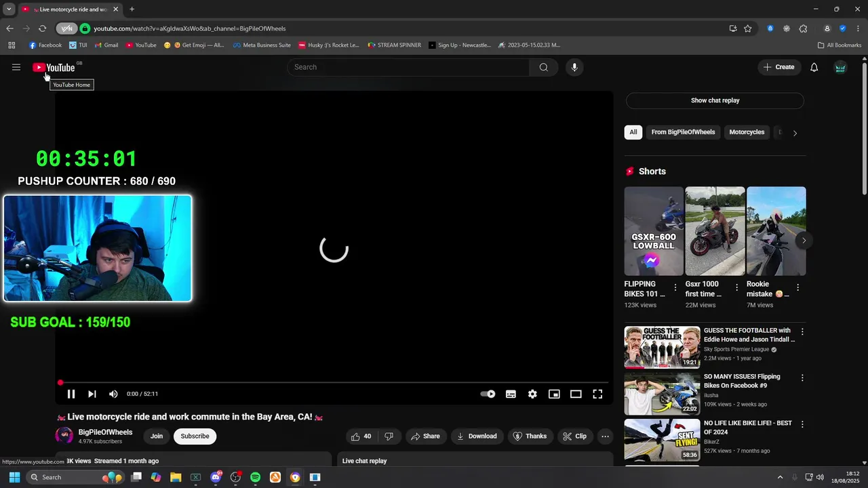Image resolution: width=868 pixels, height=488 pixels.
Task: Open options for Flipping Bikes 101 short
Action: (x=675, y=288)
